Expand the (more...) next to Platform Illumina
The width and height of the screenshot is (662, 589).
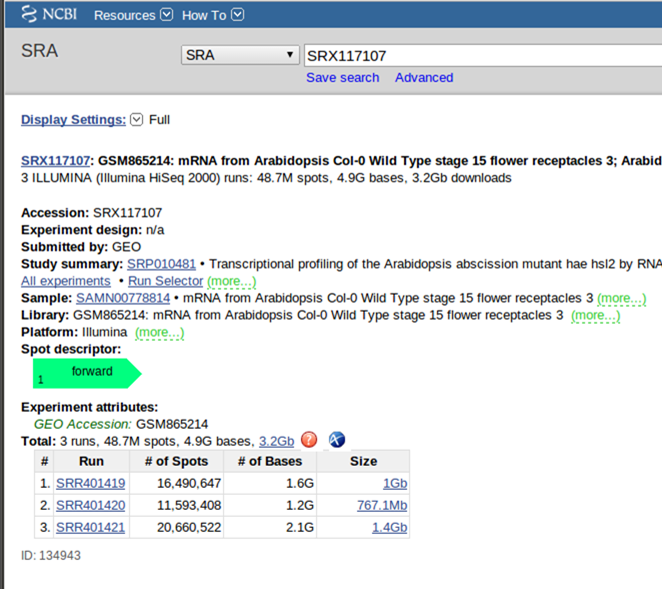point(160,333)
